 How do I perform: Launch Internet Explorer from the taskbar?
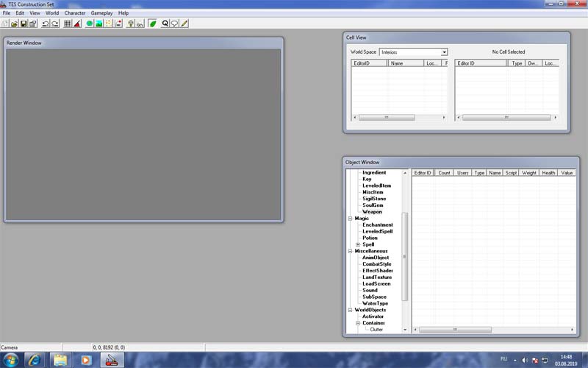(x=35, y=360)
